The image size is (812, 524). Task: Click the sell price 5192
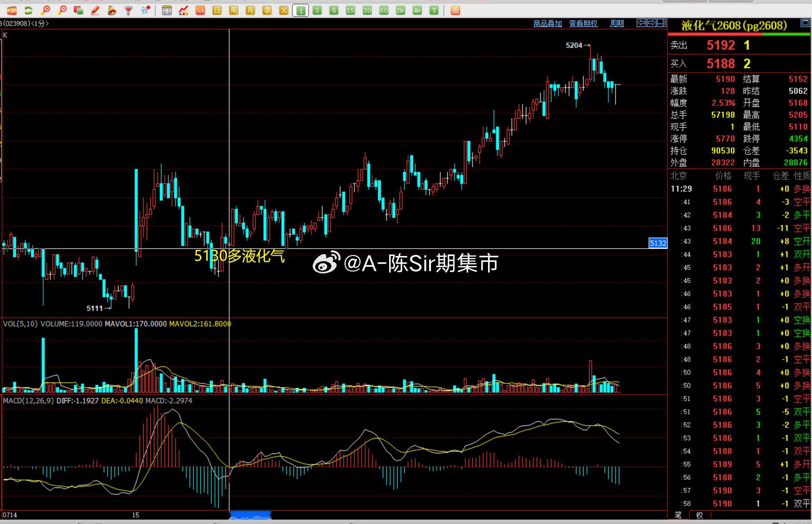(x=721, y=45)
